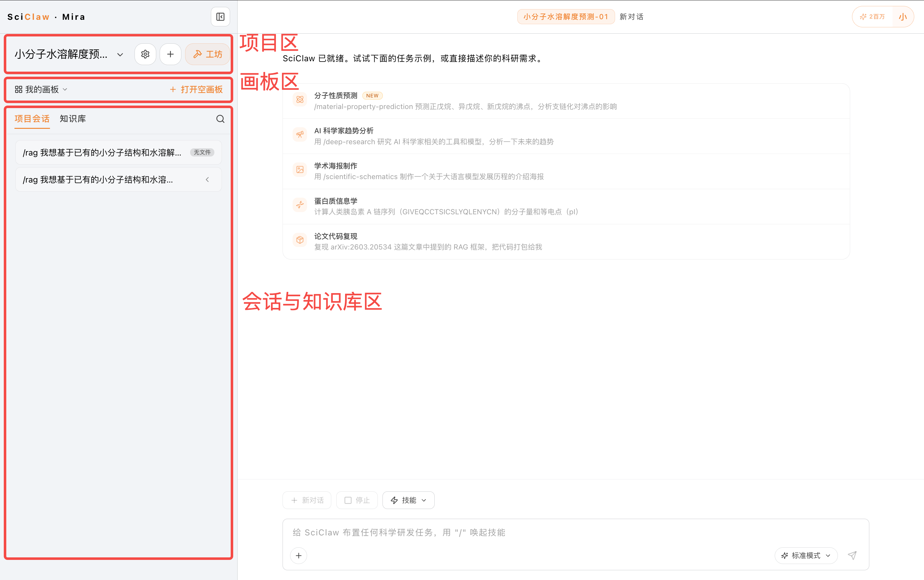Viewport: 924px width, 580px height.
Task: Choose the 论文代码复现 example task
Action: click(x=566, y=242)
